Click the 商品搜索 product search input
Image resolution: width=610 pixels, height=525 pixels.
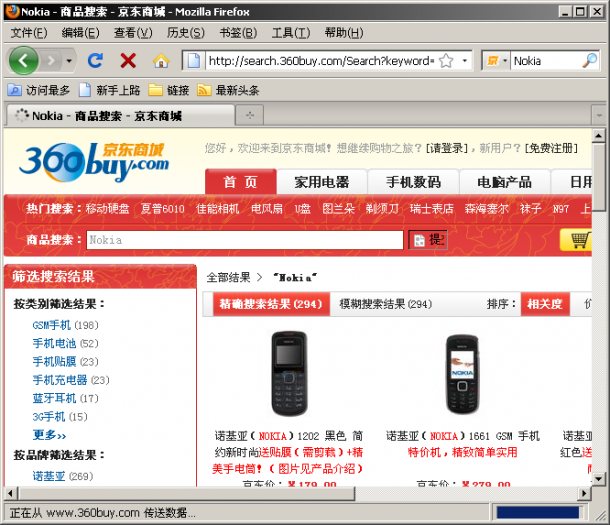(x=245, y=240)
